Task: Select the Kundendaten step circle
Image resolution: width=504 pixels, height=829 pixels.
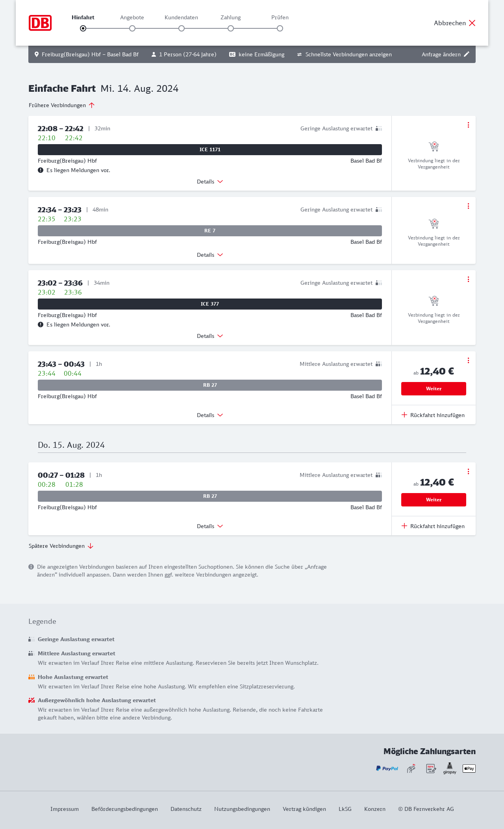Action: [x=182, y=28]
